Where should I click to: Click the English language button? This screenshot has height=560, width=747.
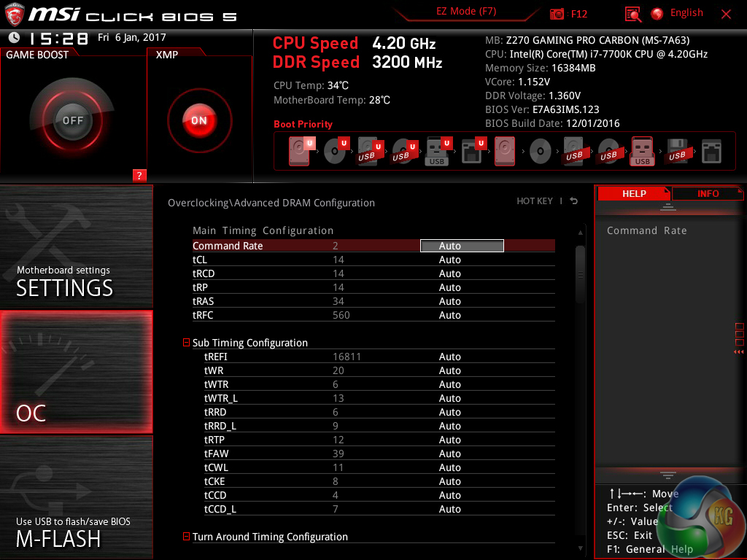click(x=686, y=13)
